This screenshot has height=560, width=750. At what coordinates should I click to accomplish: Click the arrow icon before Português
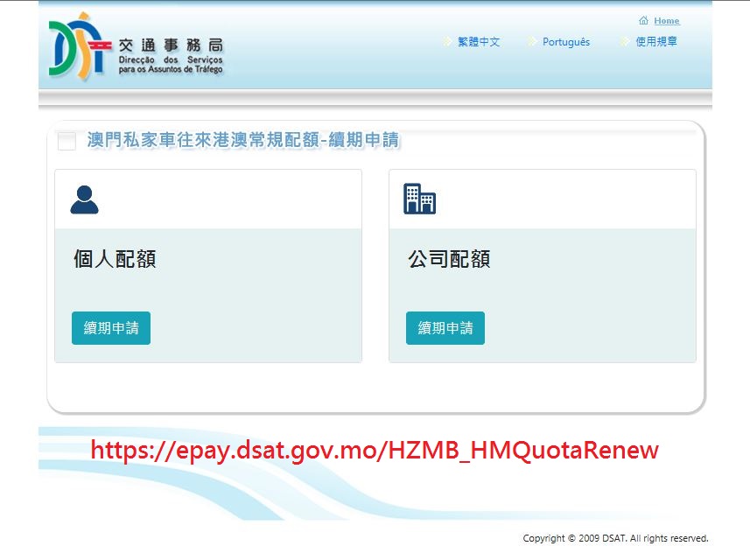[532, 42]
